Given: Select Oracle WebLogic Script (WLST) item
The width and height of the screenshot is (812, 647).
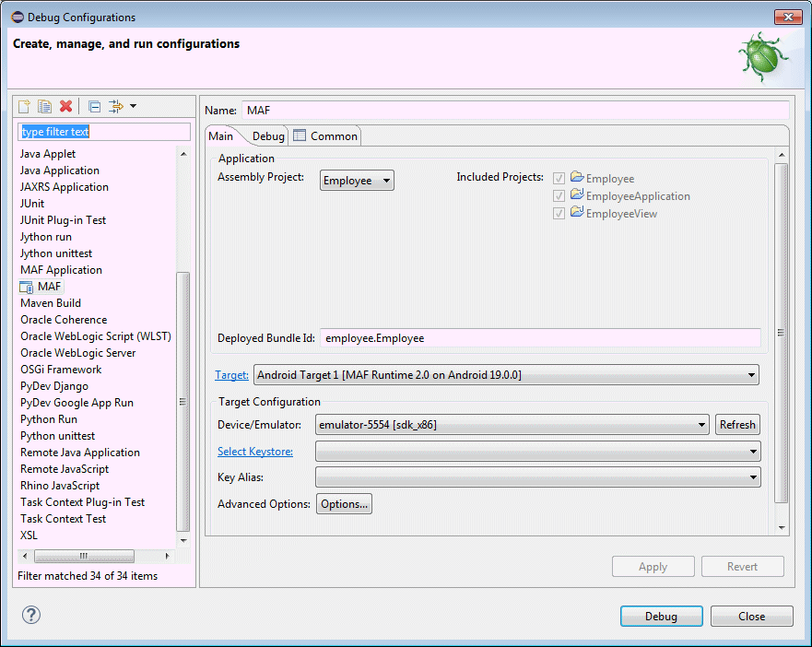Looking at the screenshot, I should tap(96, 336).
